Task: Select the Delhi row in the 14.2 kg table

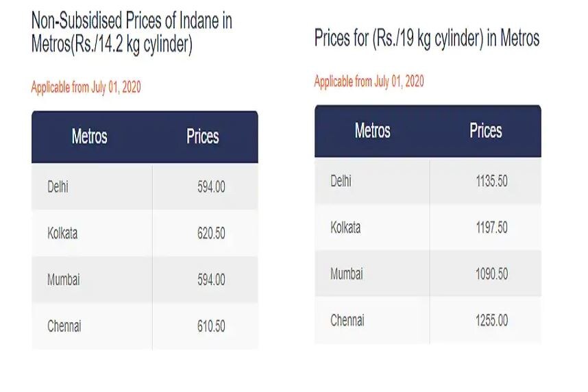Action: [145, 186]
